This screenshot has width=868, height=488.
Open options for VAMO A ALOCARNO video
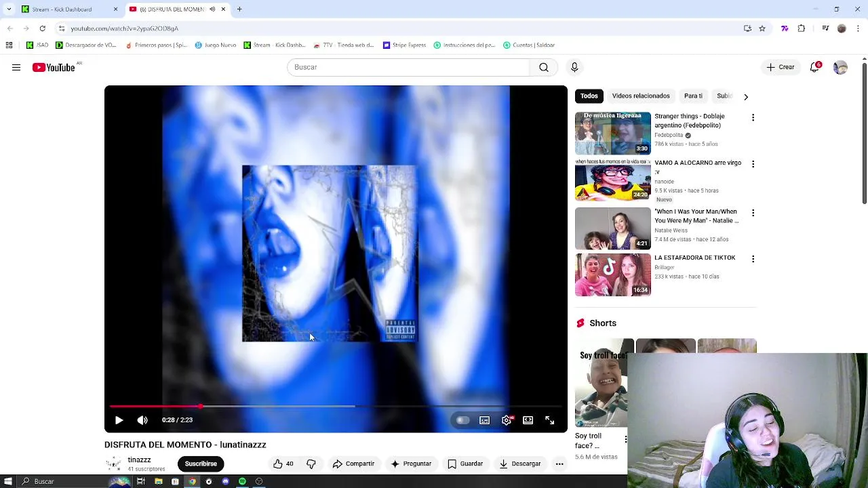click(753, 164)
